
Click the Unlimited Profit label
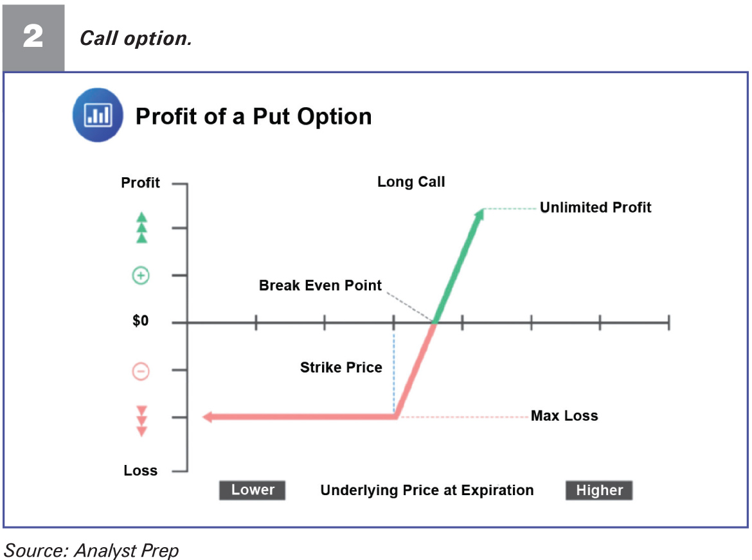[596, 207]
